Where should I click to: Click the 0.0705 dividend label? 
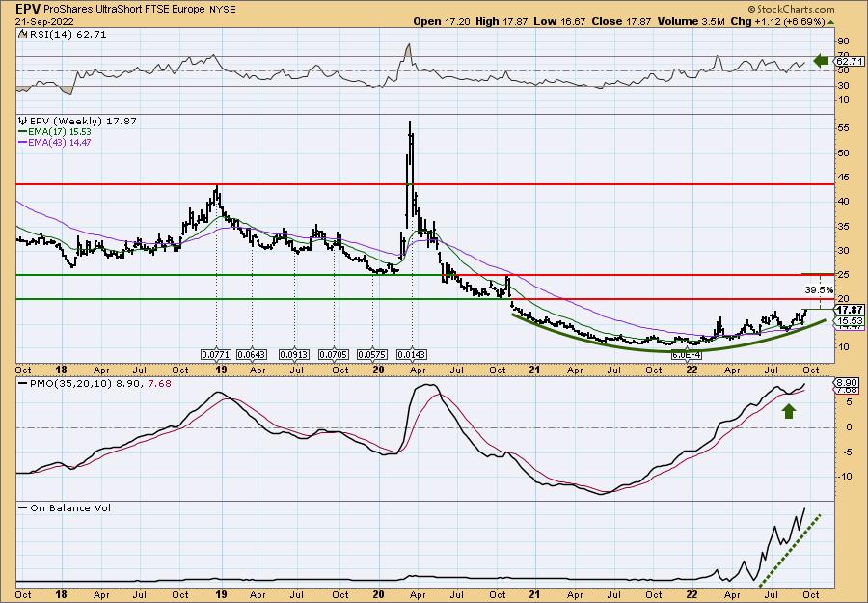(335, 354)
